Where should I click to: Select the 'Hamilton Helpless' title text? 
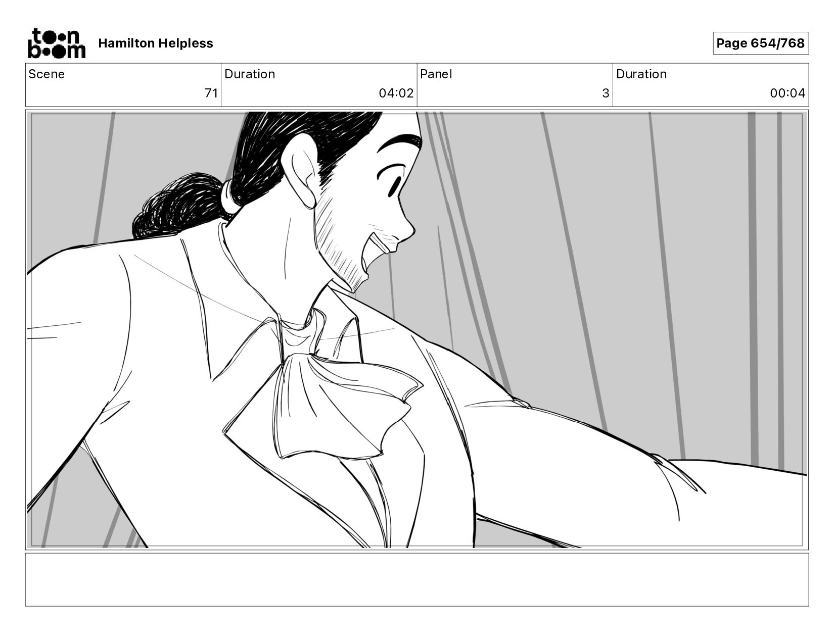click(x=156, y=43)
